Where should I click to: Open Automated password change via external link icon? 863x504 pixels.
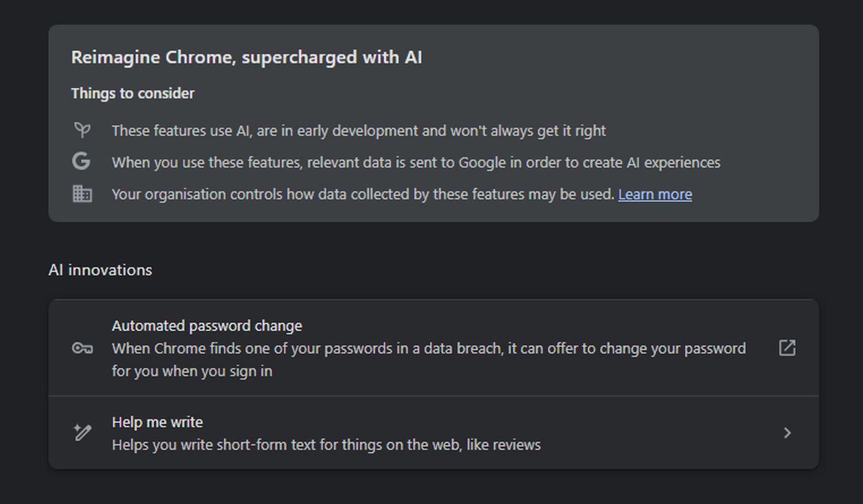(x=787, y=348)
